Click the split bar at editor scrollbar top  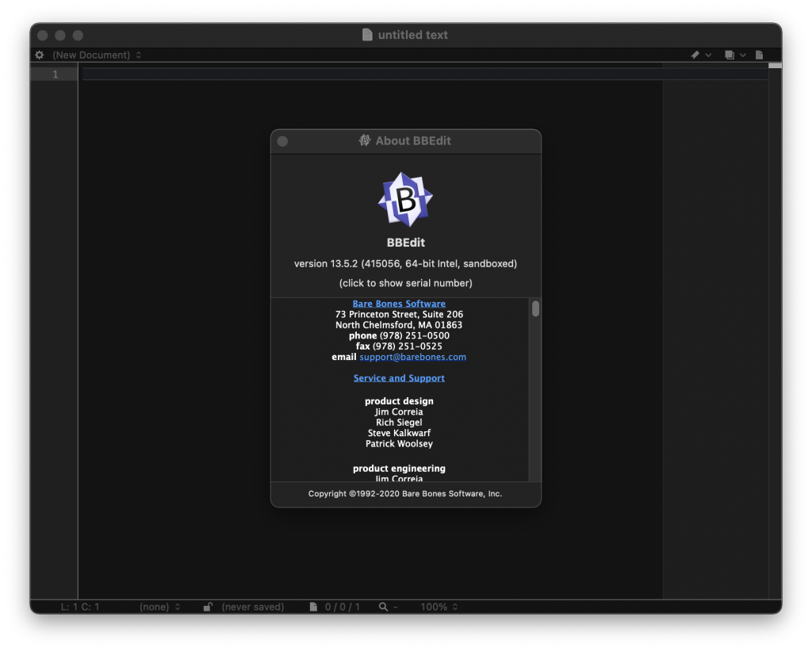click(775, 65)
